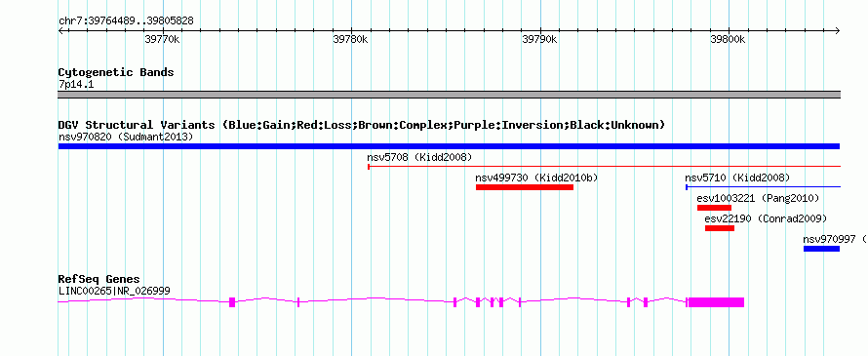This screenshot has height=356, width=868.
Task: Click the nsv970997 blue gain bar
Action: (x=821, y=249)
